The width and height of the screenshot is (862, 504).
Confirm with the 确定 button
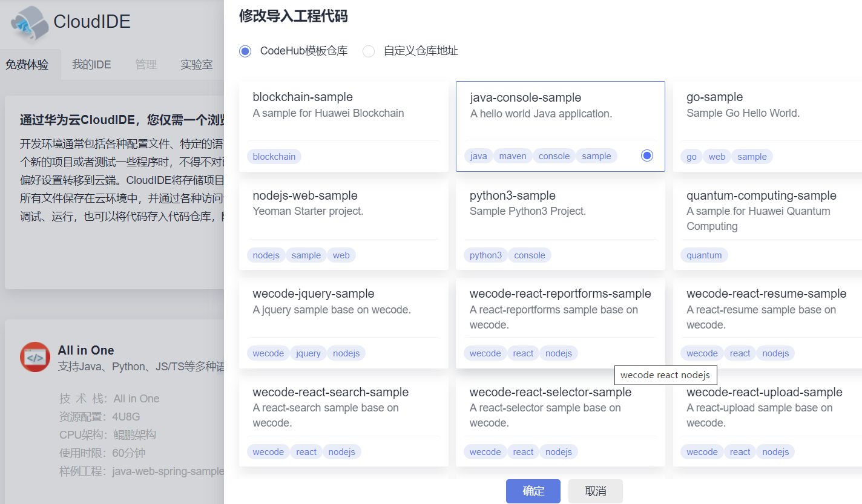pos(533,491)
